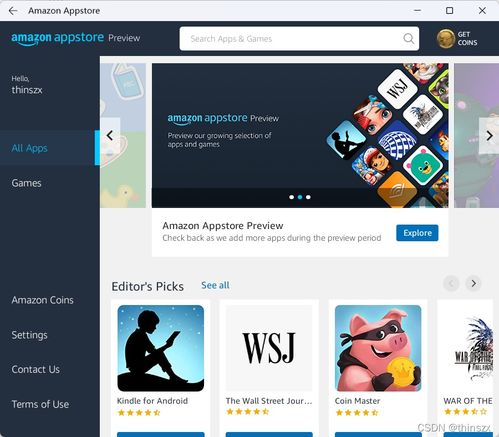This screenshot has height=437, width=499.
Task: Open the WSJ app icon
Action: point(269,348)
